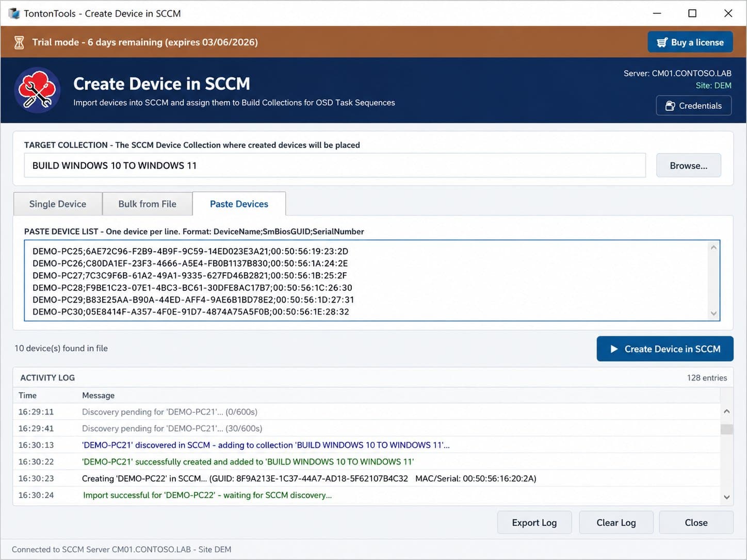Click the 10 device(s) found in file text
747x560 pixels.
(61, 349)
